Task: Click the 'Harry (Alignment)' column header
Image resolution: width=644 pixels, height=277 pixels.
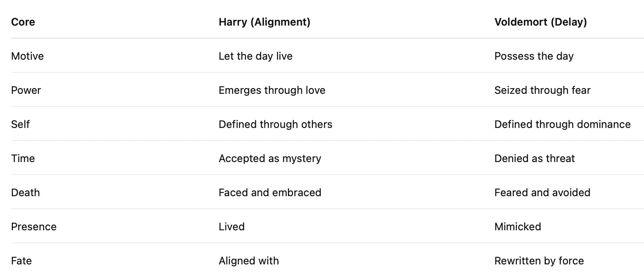Action: tap(264, 22)
